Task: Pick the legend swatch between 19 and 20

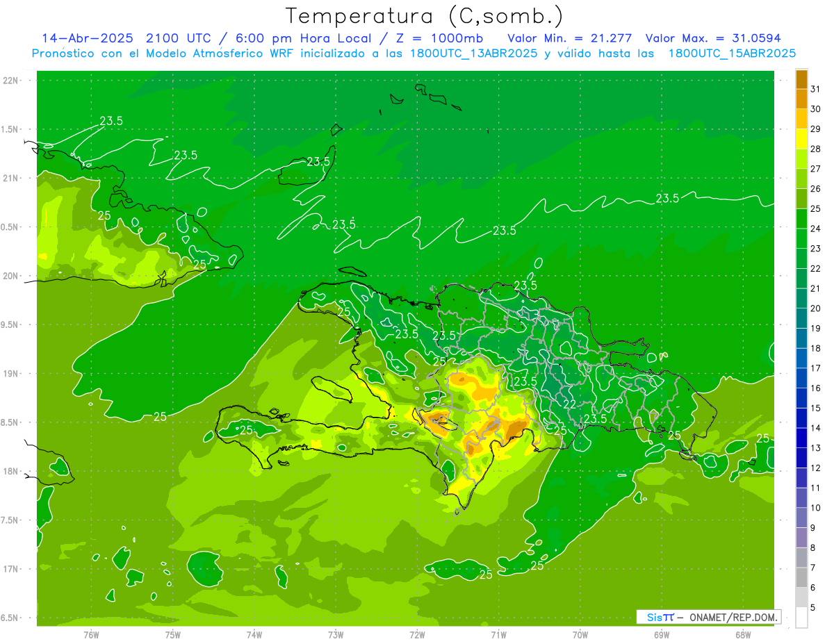Action: click(x=801, y=318)
